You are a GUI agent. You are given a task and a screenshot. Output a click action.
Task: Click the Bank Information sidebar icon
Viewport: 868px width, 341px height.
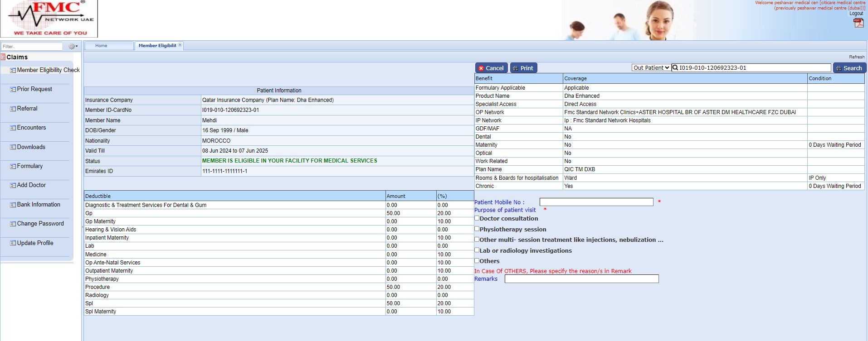tap(13, 205)
